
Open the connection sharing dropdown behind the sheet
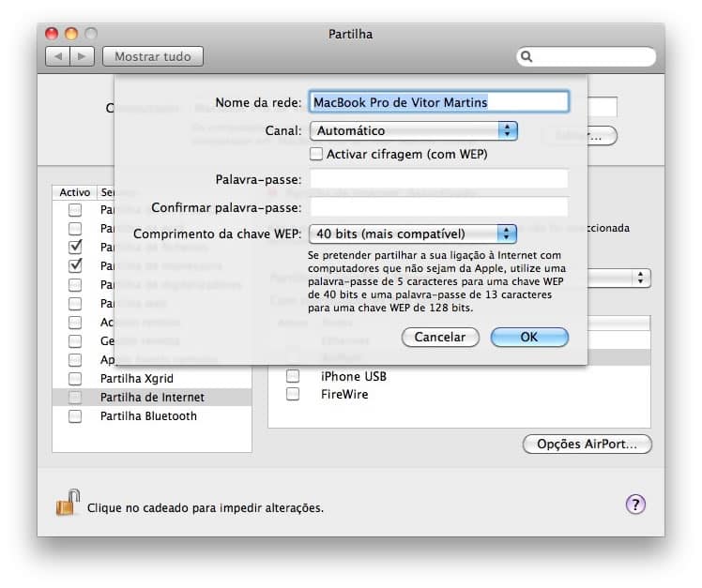[x=619, y=278]
